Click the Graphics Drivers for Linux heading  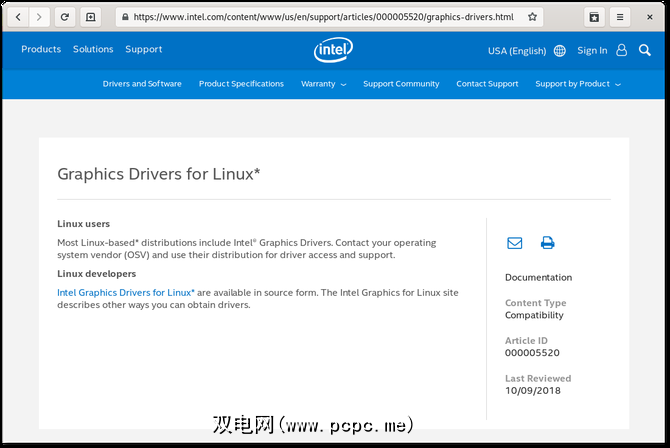click(x=159, y=174)
